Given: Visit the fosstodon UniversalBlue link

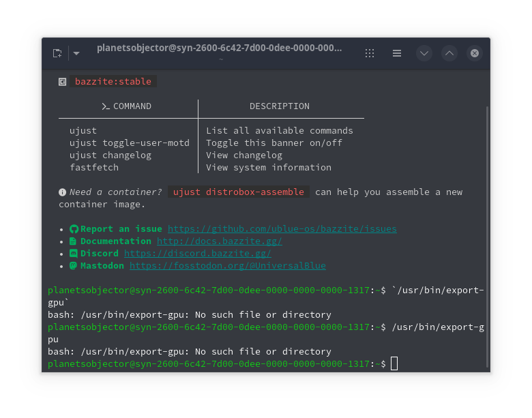Looking at the screenshot, I should [227, 266].
